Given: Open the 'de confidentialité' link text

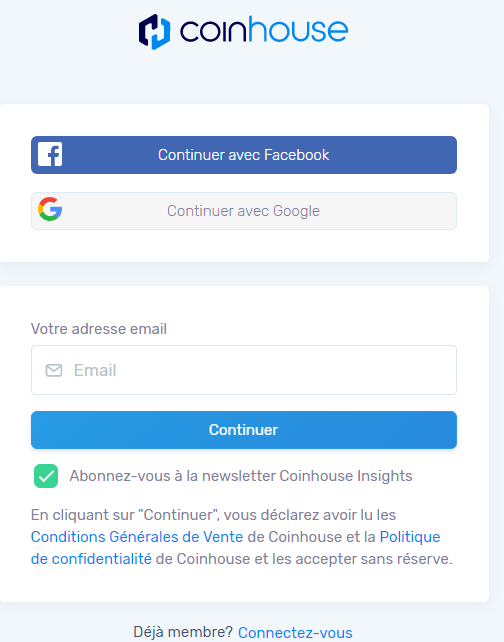Looking at the screenshot, I should (x=91, y=559).
